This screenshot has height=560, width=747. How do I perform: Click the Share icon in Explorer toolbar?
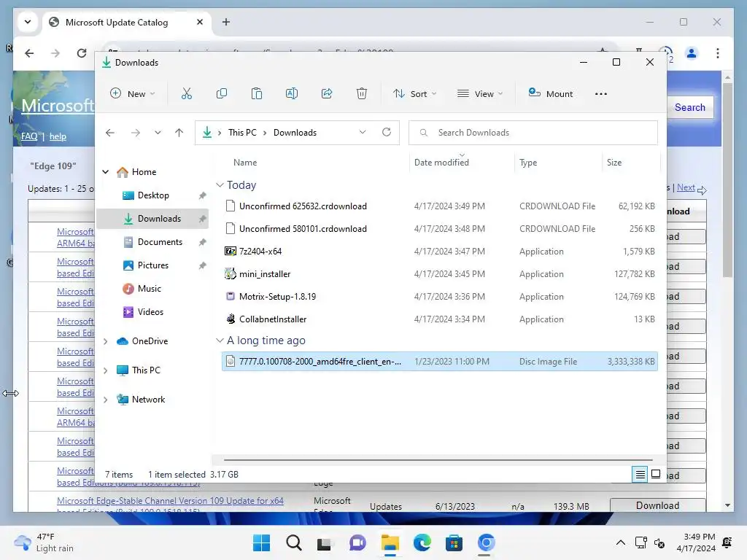point(327,94)
